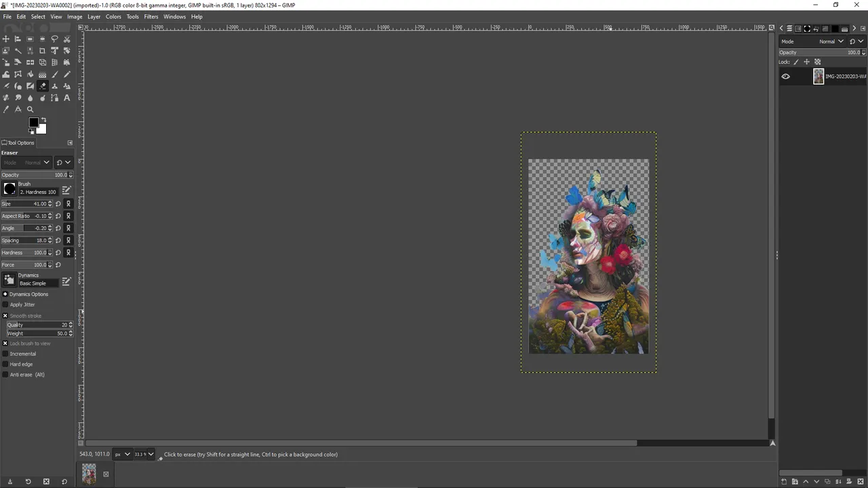
Task: Collapse the Dynamics Options expander
Action: point(5,294)
